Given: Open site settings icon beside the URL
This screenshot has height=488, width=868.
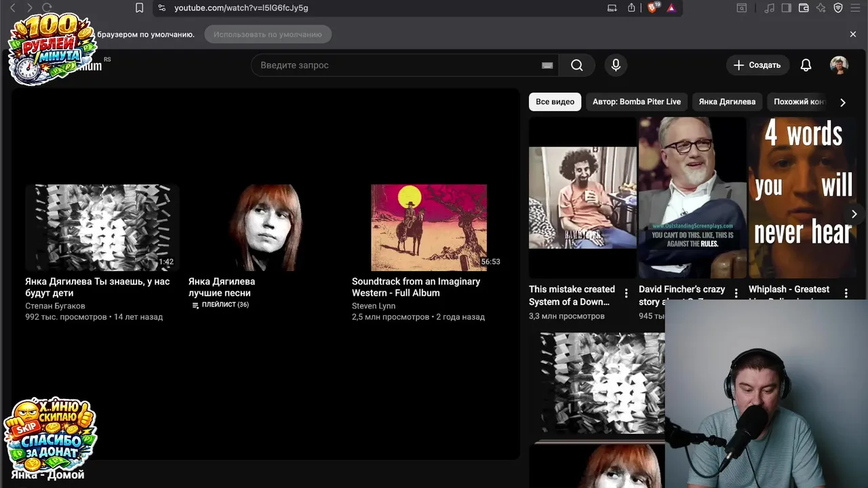Looking at the screenshot, I should pos(161,8).
